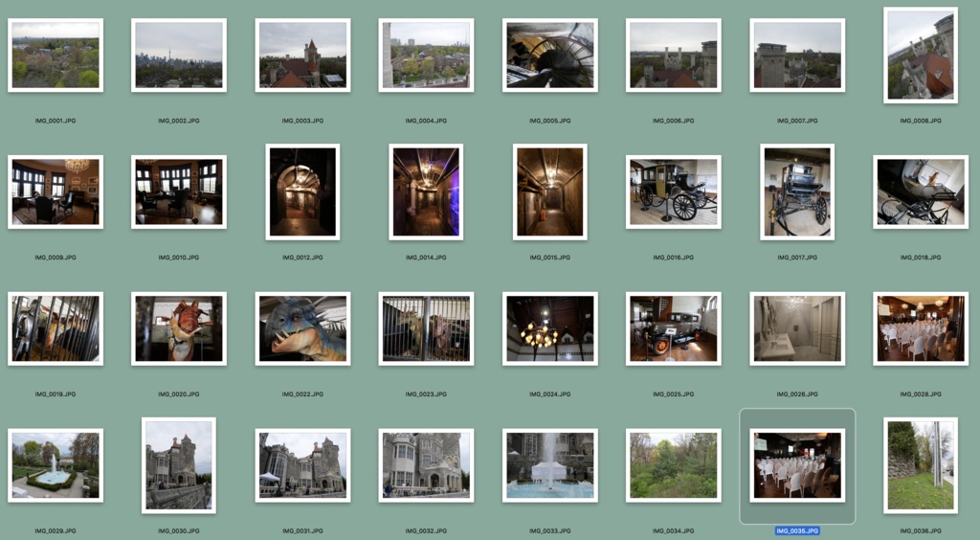Click the file name IMG_0007.JPG

[x=797, y=121]
